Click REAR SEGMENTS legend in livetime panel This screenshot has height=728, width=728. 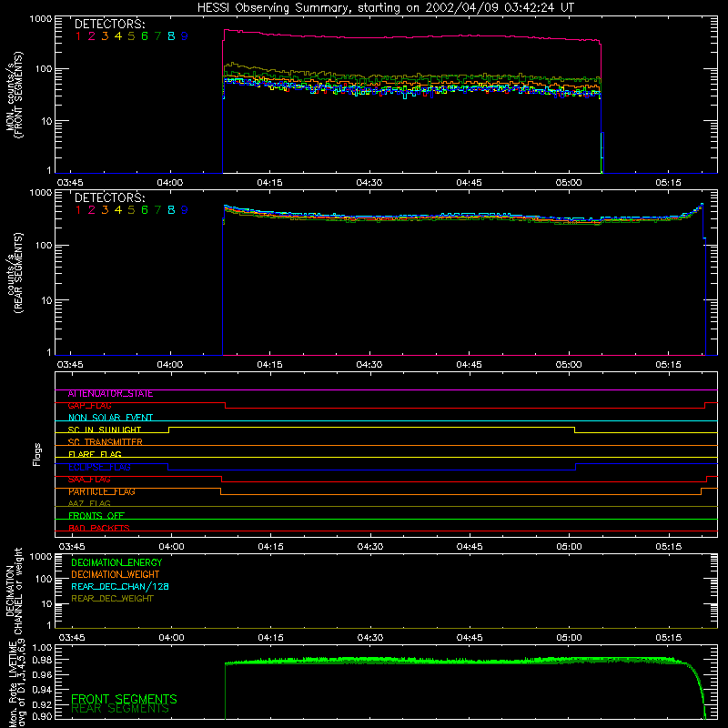(x=120, y=709)
